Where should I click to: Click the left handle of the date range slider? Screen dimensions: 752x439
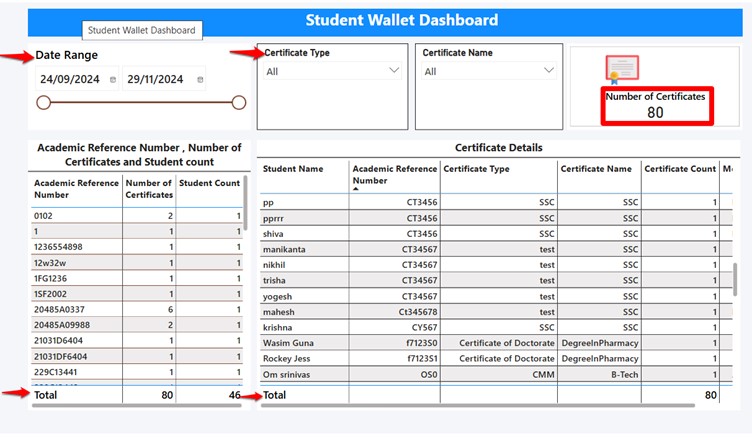(x=43, y=102)
